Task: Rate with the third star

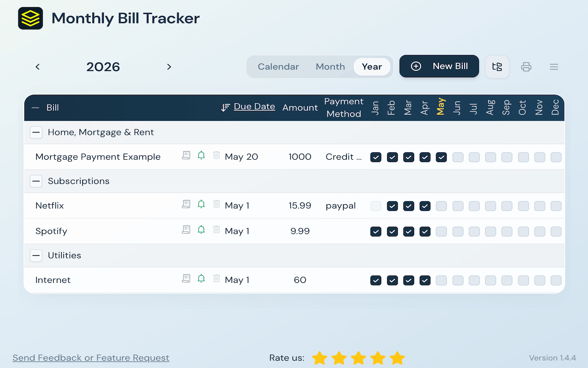Action: 358,358
